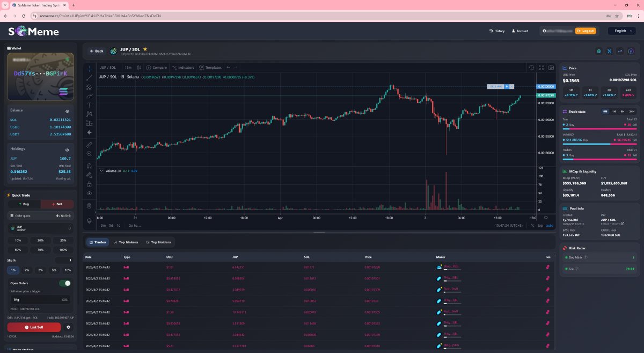
Task: Click the Trig price input field
Action: tap(41, 299)
